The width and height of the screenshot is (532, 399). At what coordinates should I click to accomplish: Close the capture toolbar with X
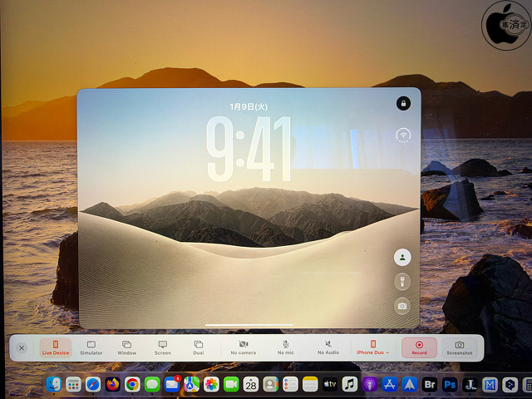tap(22, 348)
